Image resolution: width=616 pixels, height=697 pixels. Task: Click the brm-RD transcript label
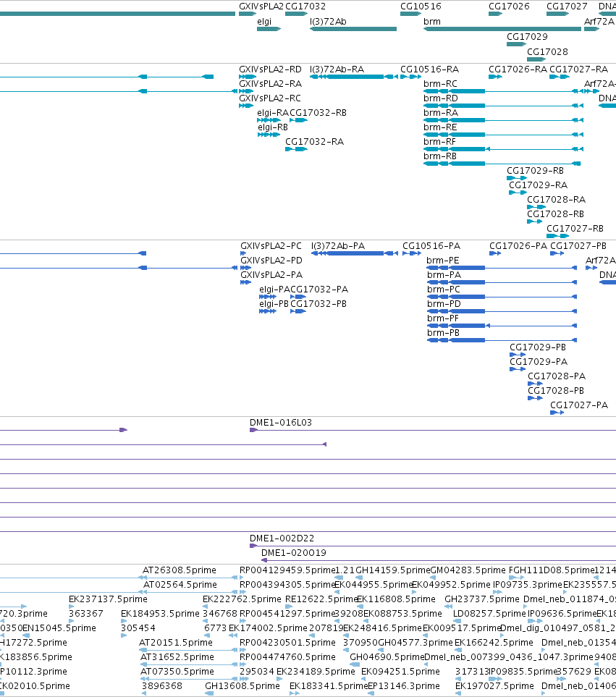(x=440, y=98)
